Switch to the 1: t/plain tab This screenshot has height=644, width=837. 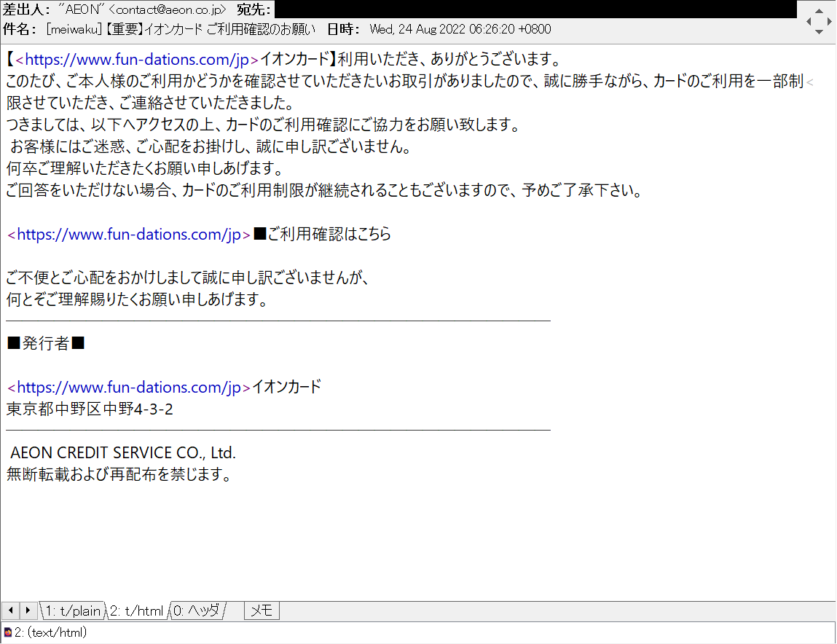coord(73,610)
